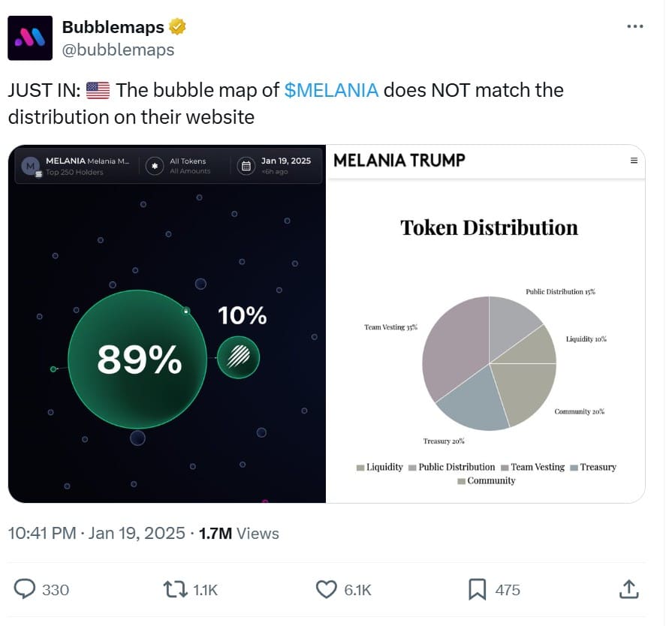Open the share/upload icon

[628, 590]
